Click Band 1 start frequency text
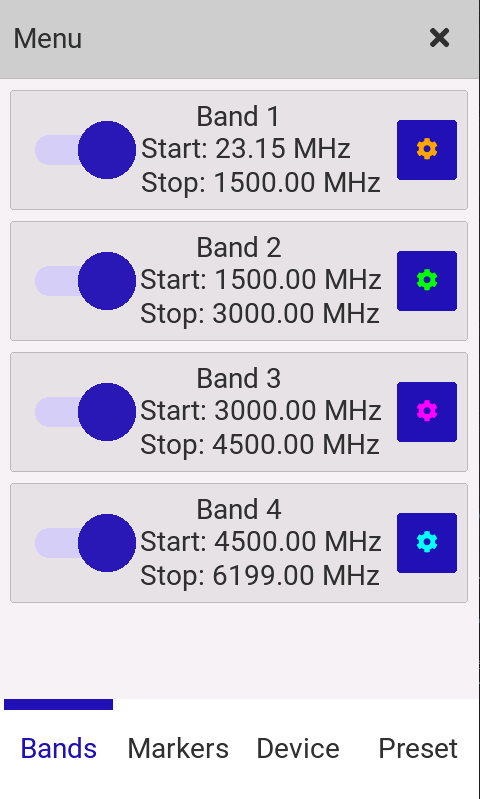480x799 pixels. coord(246,149)
